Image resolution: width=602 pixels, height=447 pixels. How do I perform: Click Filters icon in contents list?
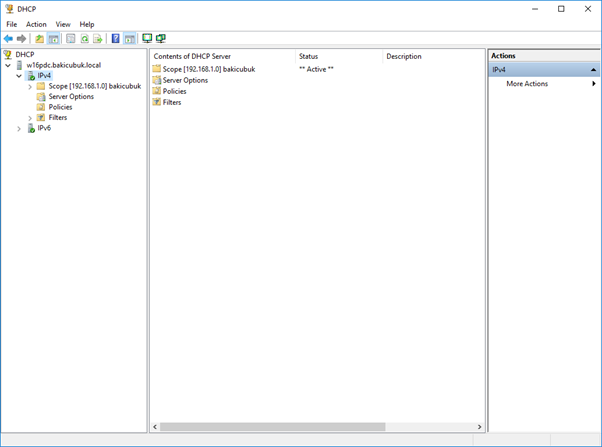pos(156,102)
